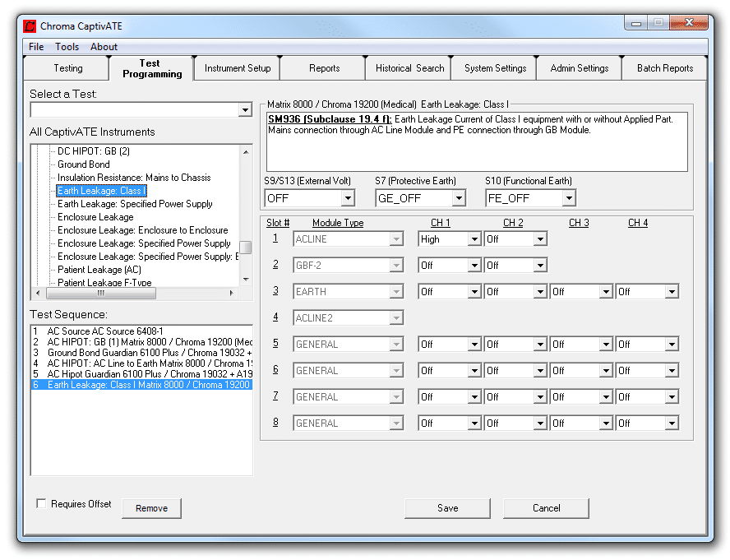Click the instruments list scroll up arrow
This screenshot has width=730, height=560.
coord(246,152)
